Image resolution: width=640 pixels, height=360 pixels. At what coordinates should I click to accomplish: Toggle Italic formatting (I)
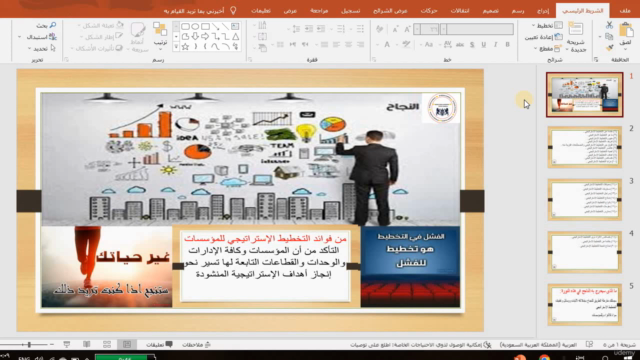point(496,44)
